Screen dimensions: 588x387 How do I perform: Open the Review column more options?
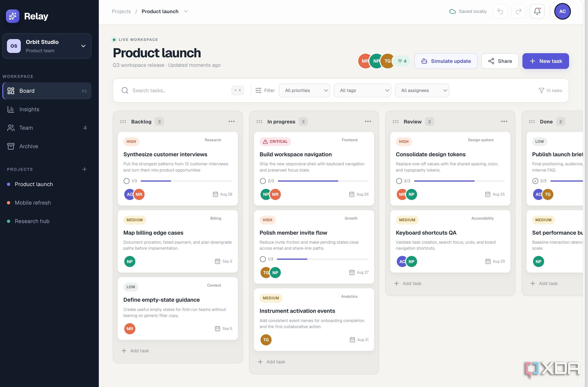point(504,121)
